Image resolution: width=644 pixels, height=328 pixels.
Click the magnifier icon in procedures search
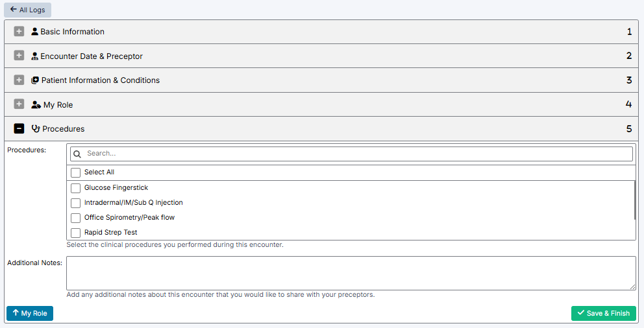coord(77,154)
